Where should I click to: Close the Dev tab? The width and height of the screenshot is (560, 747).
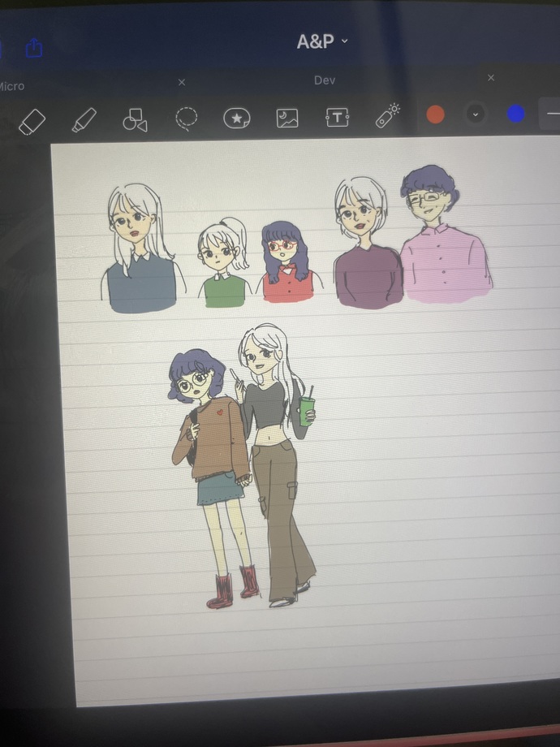491,78
